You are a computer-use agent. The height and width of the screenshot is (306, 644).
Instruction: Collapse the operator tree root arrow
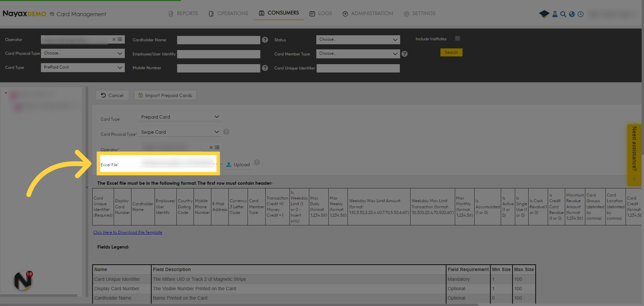point(6,93)
